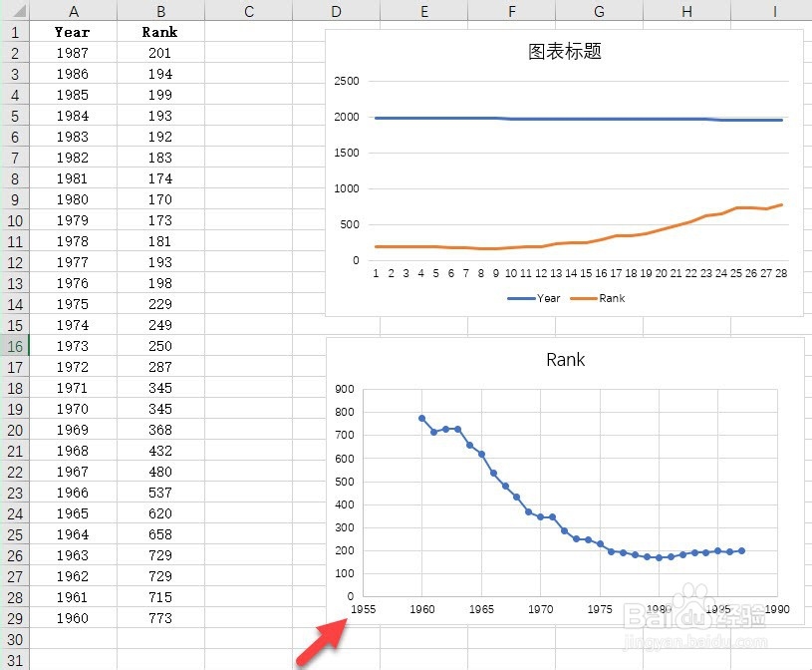This screenshot has height=670, width=812.
Task: Select cell with value 170
Action: (x=160, y=199)
